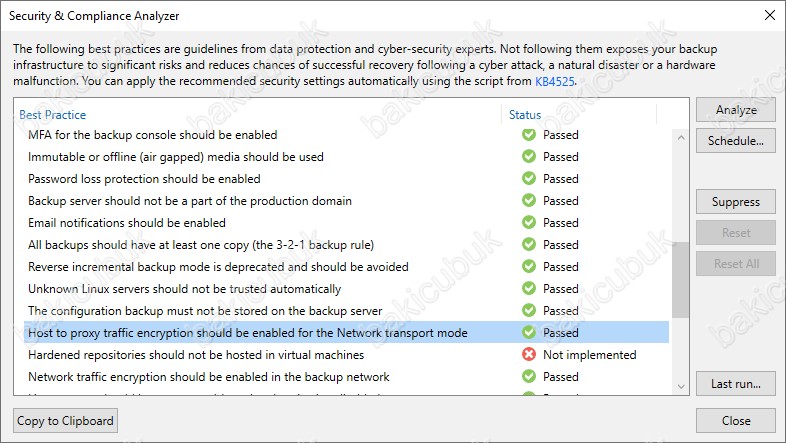Image resolution: width=786 pixels, height=443 pixels.
Task: Click Passed icon for Password loss protection
Action: (x=529, y=179)
